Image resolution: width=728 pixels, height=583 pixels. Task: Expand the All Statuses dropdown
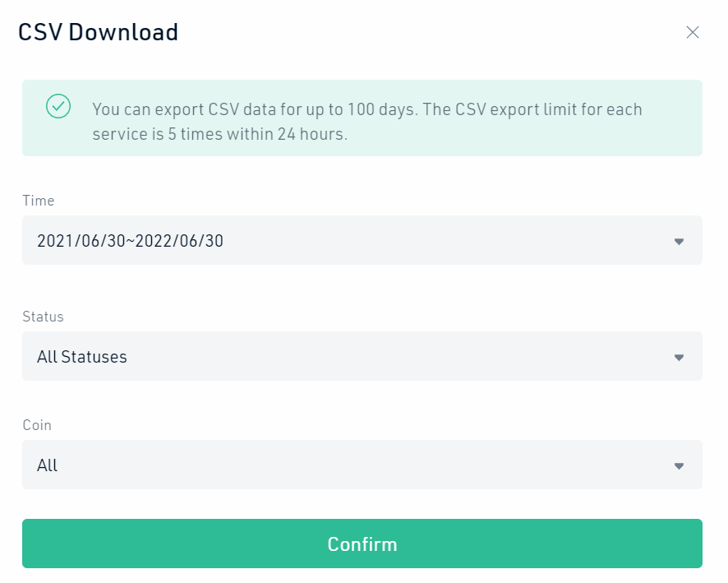[362, 356]
